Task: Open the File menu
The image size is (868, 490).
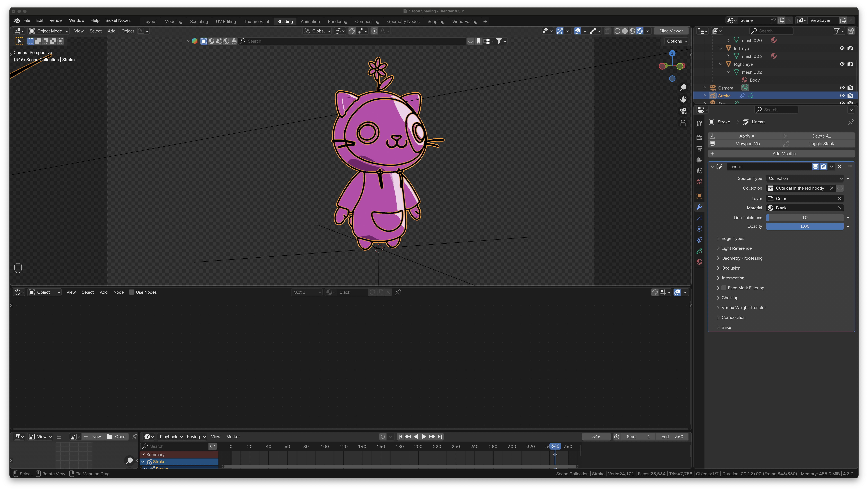Action: (x=27, y=21)
